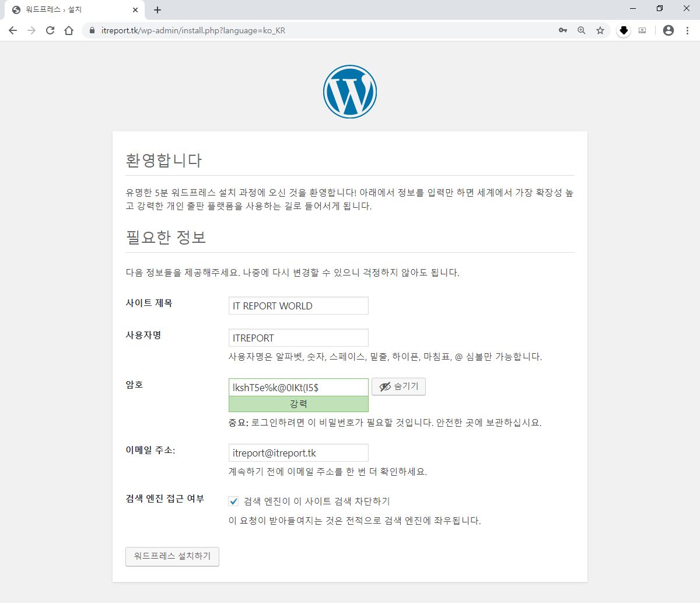Go back using the browser back arrow
Screen dimensions: 700x603
13,30
